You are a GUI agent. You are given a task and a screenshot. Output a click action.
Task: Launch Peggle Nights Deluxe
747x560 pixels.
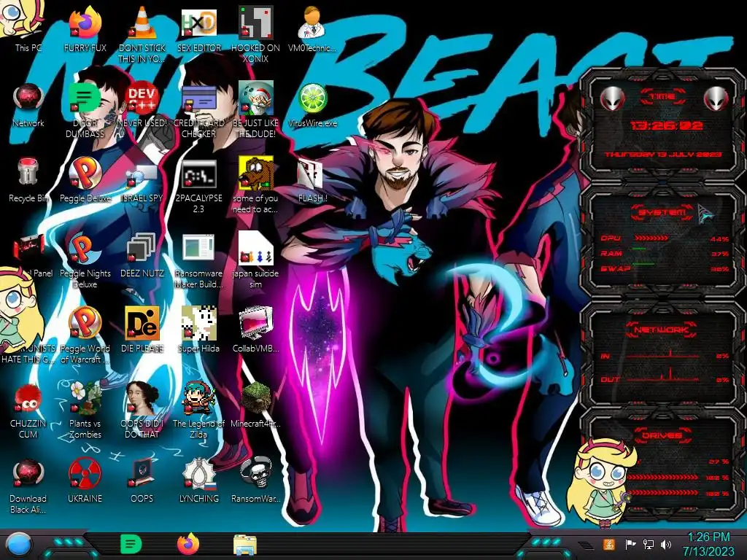[85, 261]
